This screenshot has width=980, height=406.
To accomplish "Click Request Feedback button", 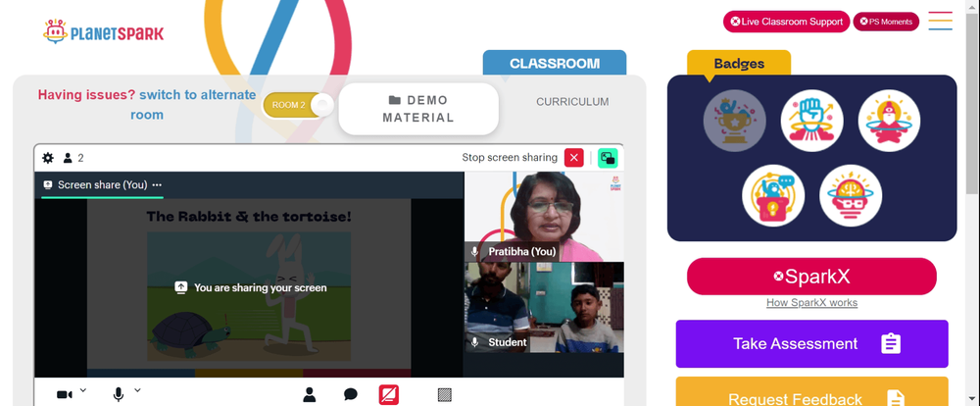I will coord(811,391).
